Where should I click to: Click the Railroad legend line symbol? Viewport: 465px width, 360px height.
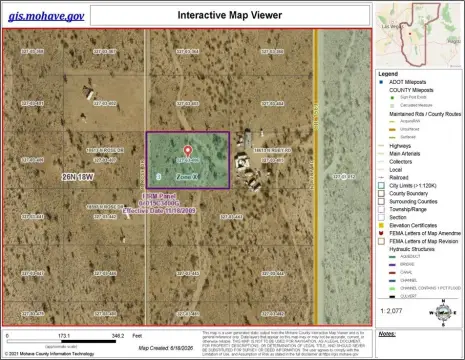click(x=381, y=178)
